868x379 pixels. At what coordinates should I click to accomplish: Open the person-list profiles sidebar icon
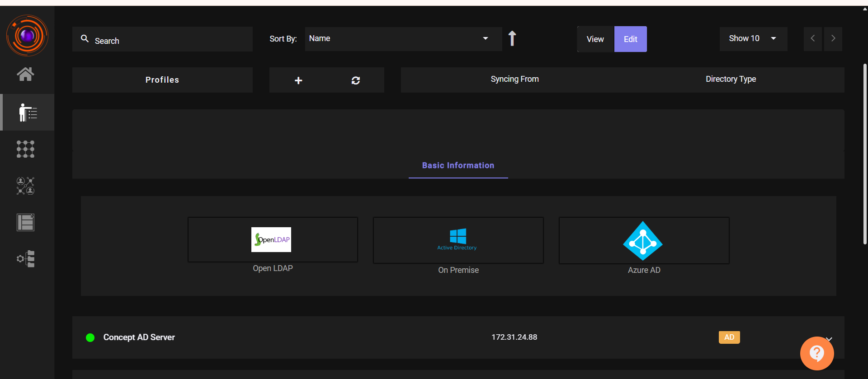pos(28,112)
